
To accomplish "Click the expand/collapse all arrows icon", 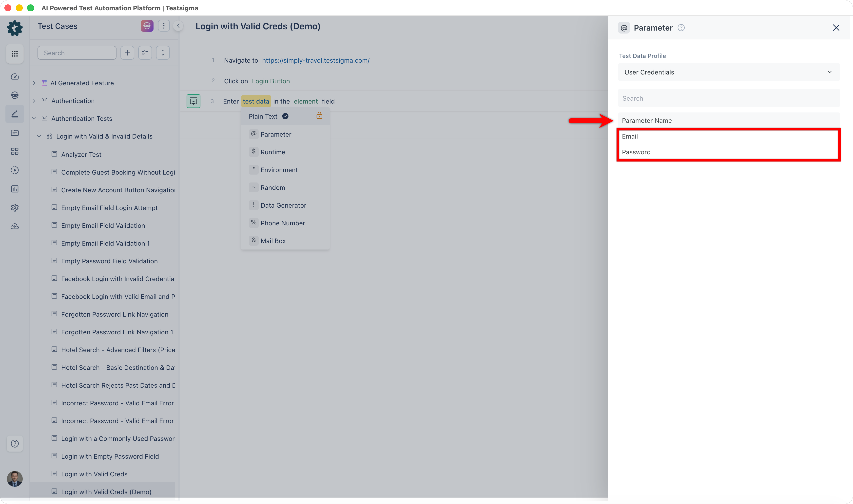I will (x=163, y=53).
